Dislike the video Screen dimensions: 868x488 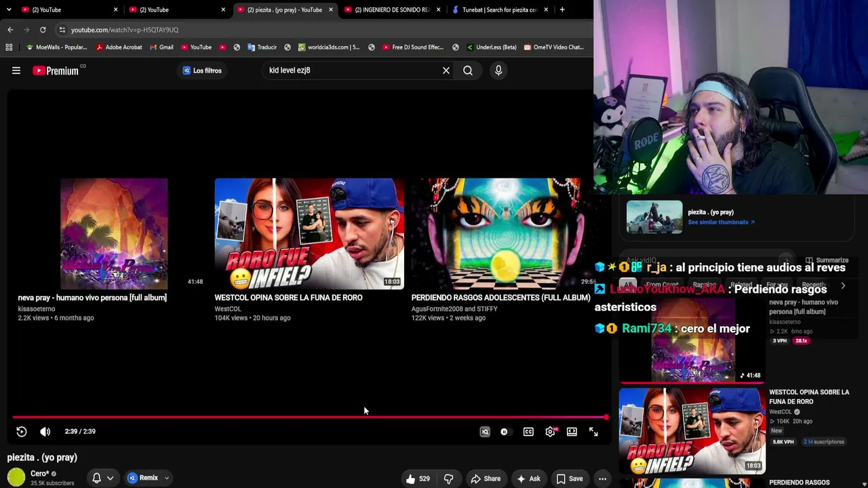(x=448, y=479)
